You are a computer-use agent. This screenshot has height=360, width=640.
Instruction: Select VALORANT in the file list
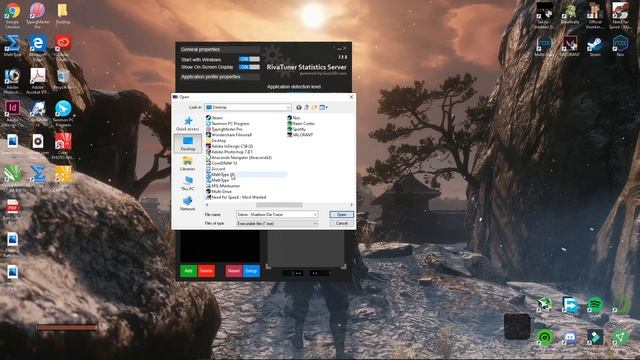click(300, 135)
